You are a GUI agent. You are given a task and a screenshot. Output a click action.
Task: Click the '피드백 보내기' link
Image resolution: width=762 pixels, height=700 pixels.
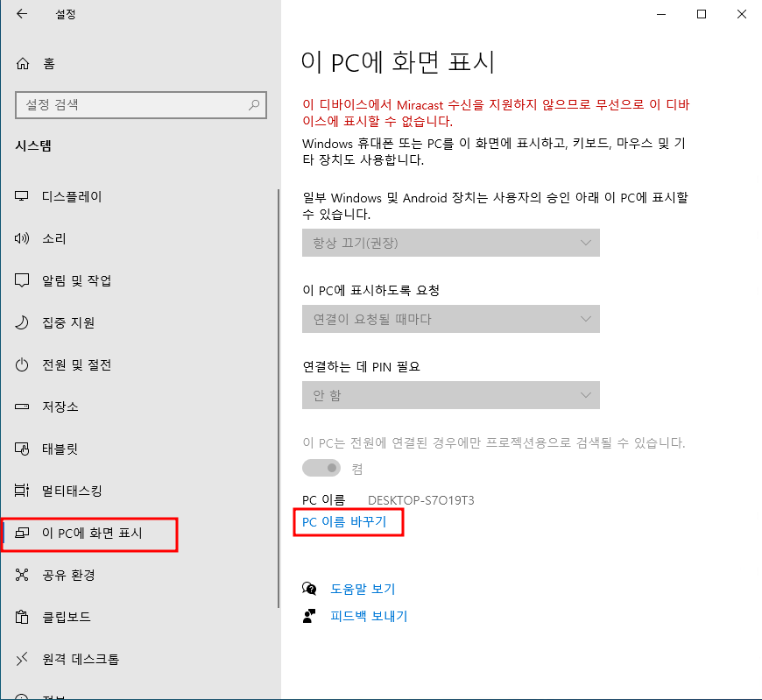368,616
